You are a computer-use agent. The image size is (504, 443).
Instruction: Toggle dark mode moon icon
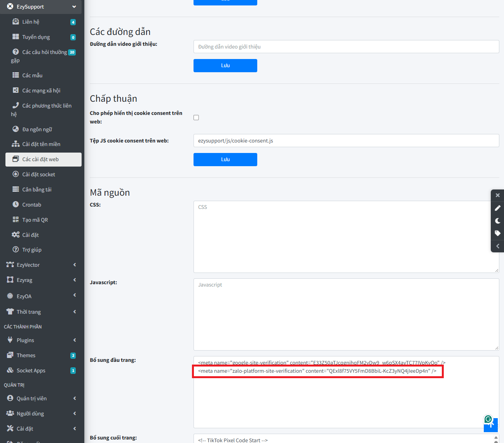497,221
